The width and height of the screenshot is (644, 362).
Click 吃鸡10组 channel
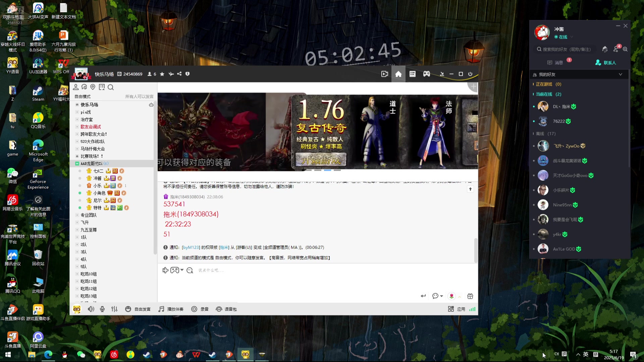(89, 274)
